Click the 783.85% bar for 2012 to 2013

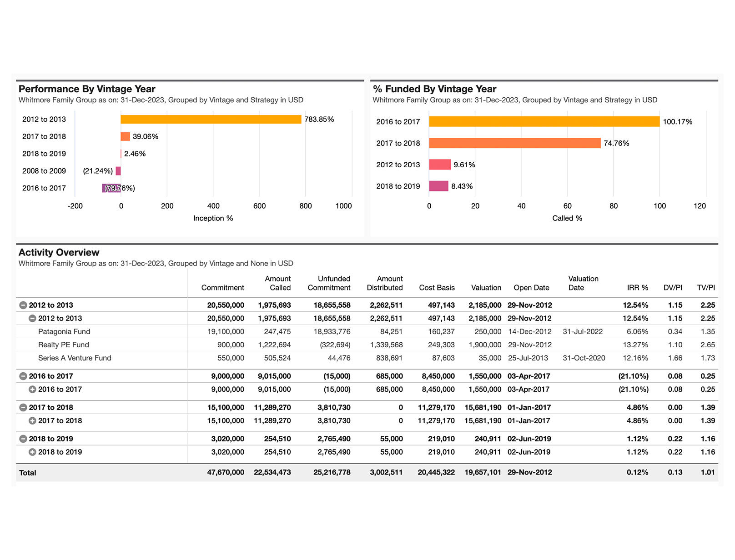pos(211,120)
